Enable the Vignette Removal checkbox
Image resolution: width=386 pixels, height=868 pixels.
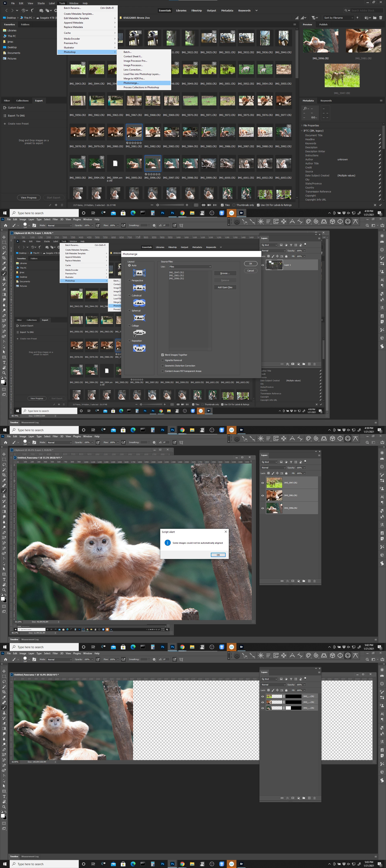162,360
